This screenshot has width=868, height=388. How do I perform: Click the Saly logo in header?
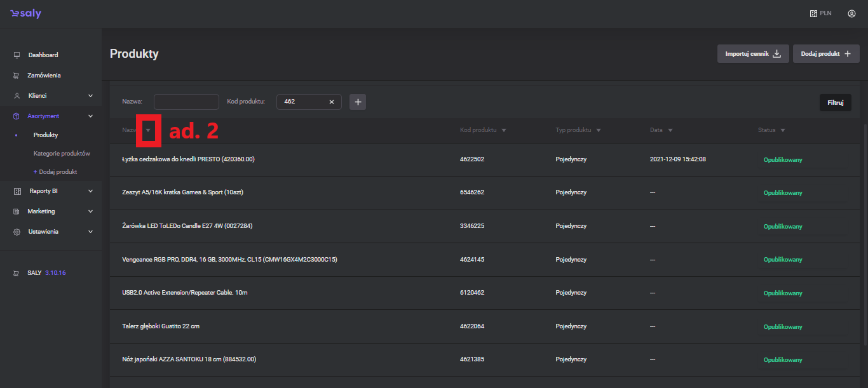pyautogui.click(x=25, y=13)
